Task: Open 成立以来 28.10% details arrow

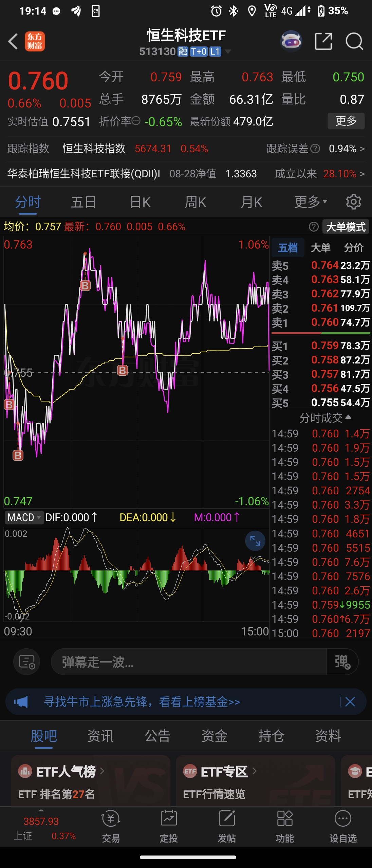Action: [x=362, y=174]
